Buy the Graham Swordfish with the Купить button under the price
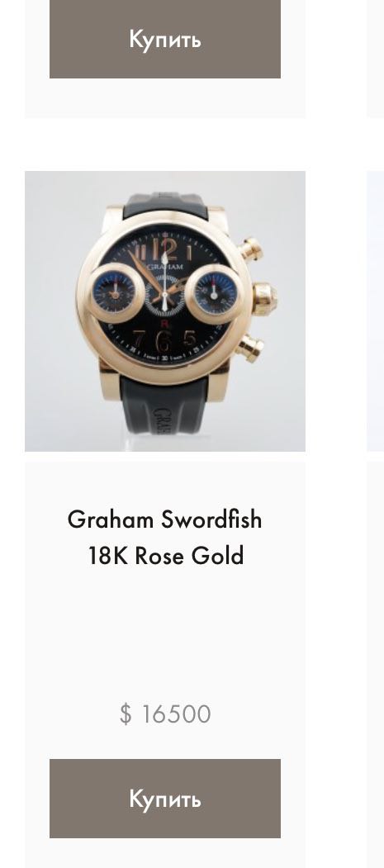This screenshot has width=384, height=868. (165, 799)
